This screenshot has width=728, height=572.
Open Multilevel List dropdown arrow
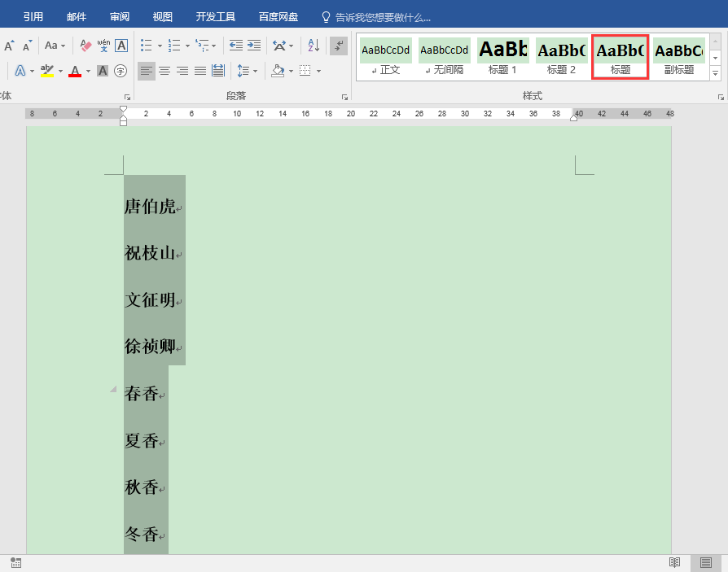[x=213, y=46]
